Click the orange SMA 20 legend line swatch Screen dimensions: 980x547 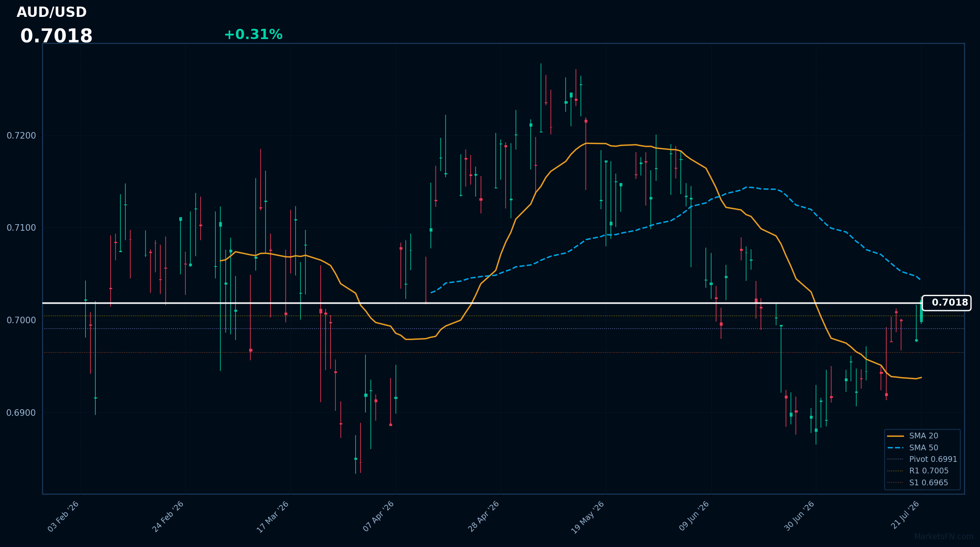pyautogui.click(x=895, y=436)
